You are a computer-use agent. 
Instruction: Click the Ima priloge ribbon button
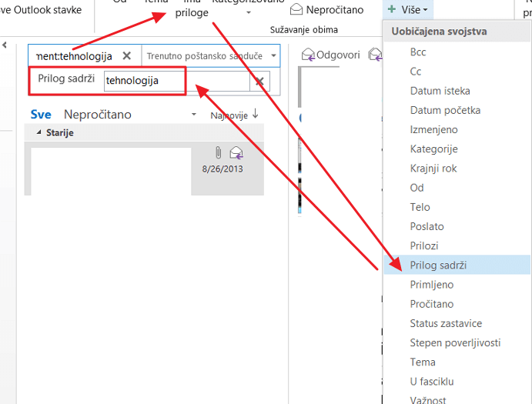(192, 8)
